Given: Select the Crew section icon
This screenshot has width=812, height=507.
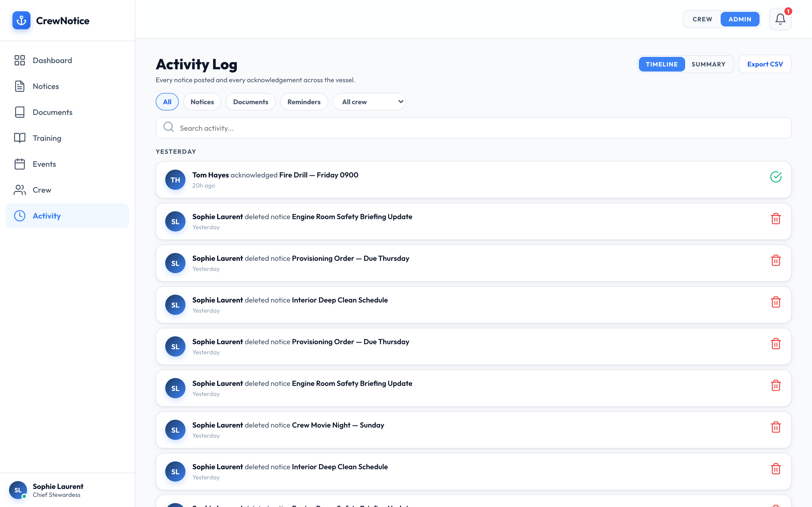Looking at the screenshot, I should click(19, 190).
